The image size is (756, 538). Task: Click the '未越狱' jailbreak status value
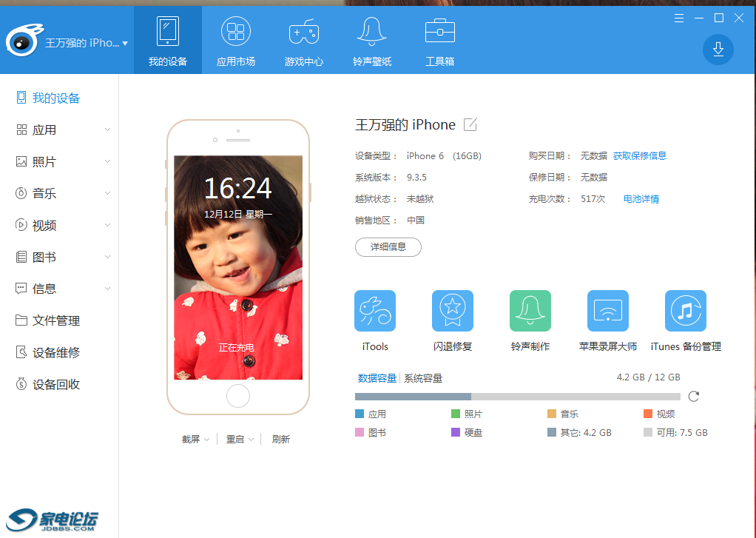click(x=420, y=199)
